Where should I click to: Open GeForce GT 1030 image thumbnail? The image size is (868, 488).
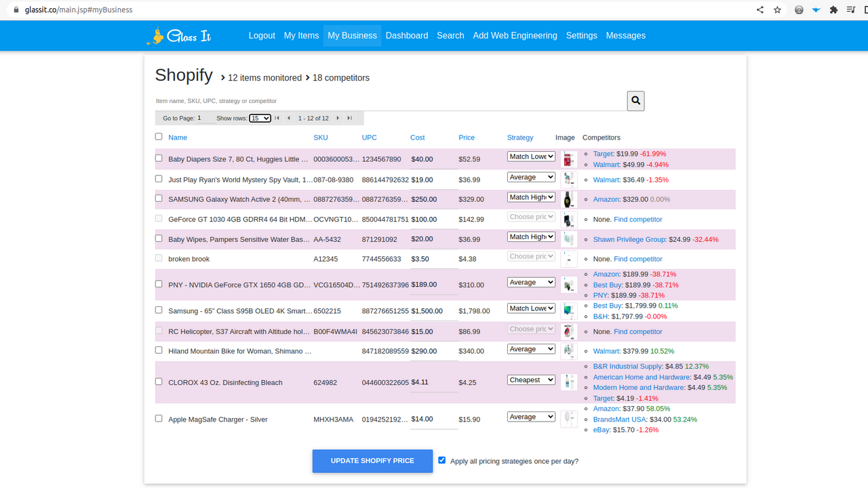pyautogui.click(x=568, y=219)
